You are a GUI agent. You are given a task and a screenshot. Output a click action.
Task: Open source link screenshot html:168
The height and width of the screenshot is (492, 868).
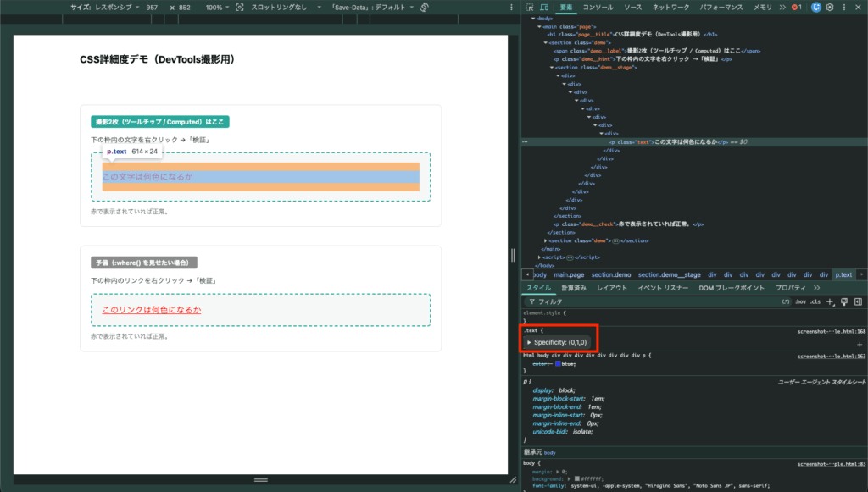coord(831,332)
